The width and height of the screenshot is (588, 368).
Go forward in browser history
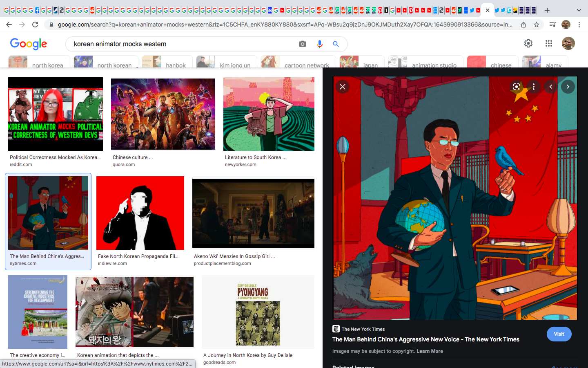(x=22, y=25)
